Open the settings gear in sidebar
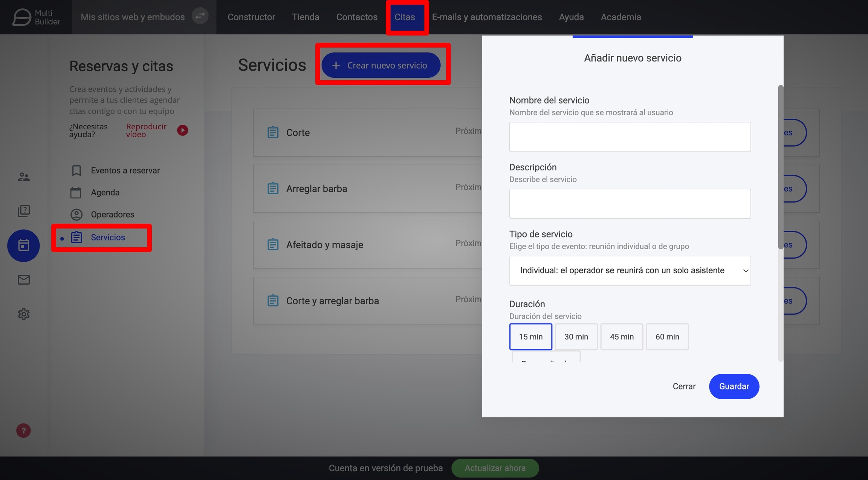Image resolution: width=868 pixels, height=480 pixels. pos(24,314)
